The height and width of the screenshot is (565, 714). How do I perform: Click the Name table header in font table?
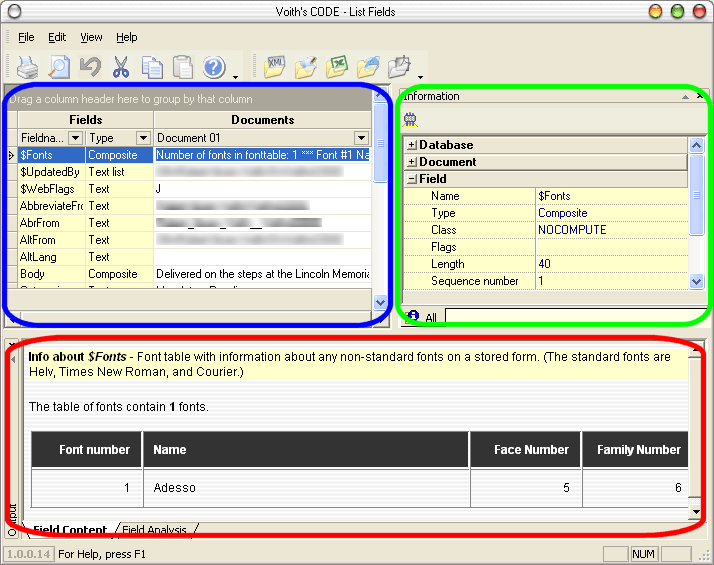coord(306,450)
